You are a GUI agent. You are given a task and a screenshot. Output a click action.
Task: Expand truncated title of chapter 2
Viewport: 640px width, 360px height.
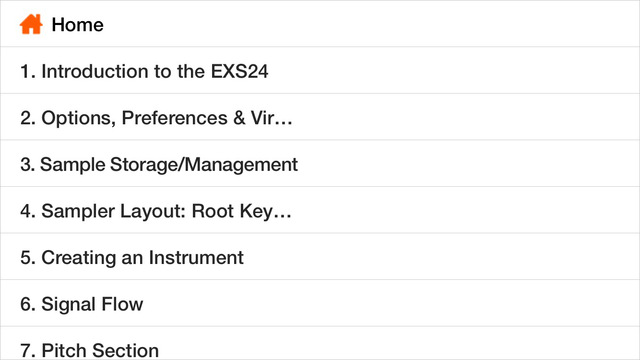point(156,118)
